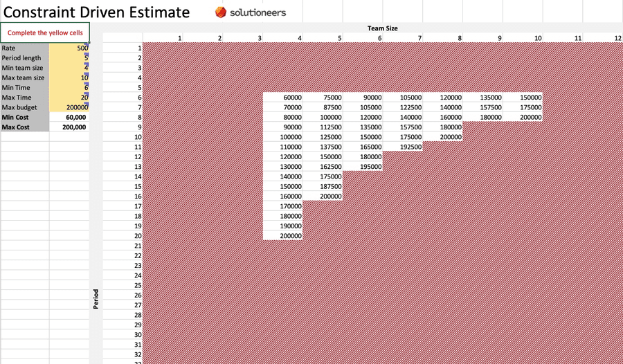Select the 187500 cost cell
623x364 pixels.
323,186
